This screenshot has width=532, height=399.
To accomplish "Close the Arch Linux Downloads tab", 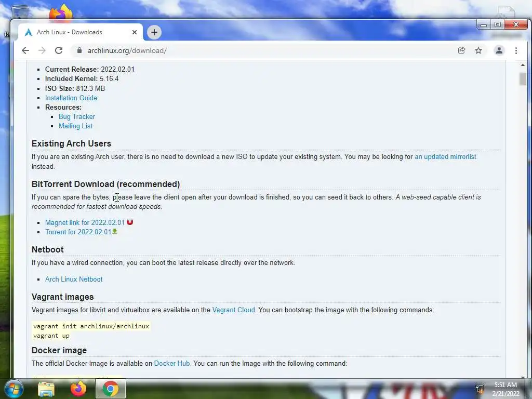I will [x=135, y=32].
